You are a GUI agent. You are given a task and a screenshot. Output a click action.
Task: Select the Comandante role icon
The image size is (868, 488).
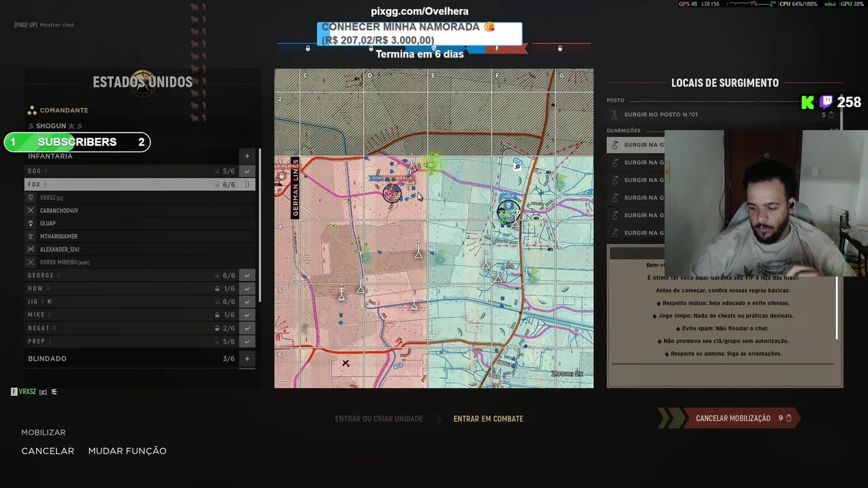(32, 110)
